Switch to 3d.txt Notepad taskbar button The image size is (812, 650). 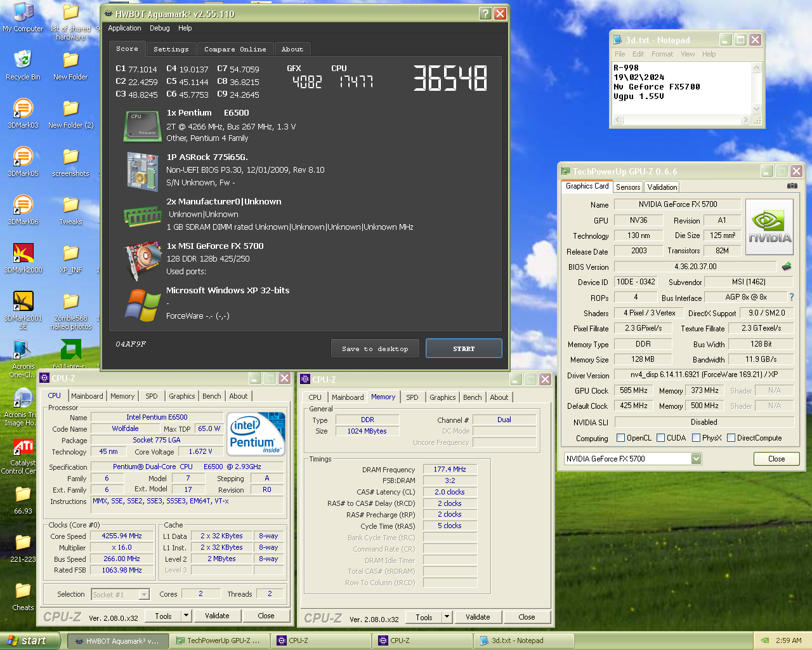(524, 641)
